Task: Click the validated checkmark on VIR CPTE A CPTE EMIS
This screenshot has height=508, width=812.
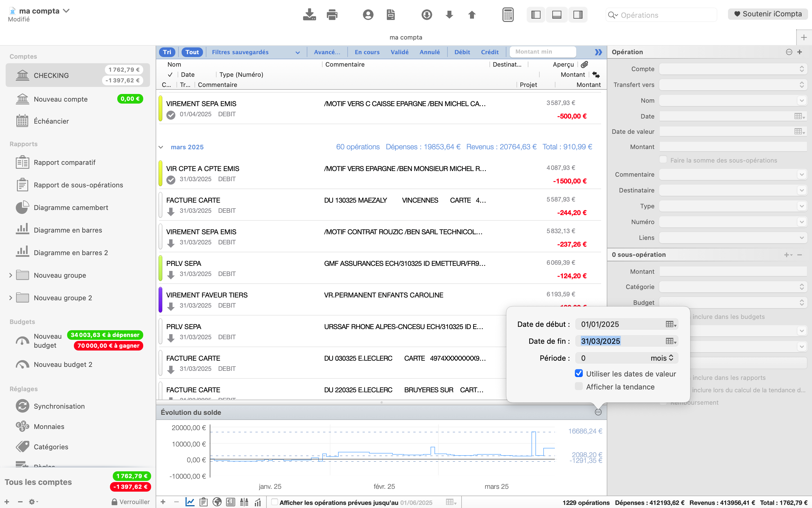Action: (x=171, y=180)
